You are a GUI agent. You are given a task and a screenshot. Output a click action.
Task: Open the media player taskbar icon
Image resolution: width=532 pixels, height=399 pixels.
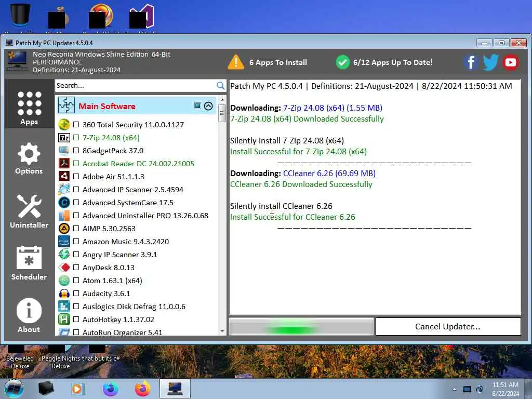click(x=77, y=389)
